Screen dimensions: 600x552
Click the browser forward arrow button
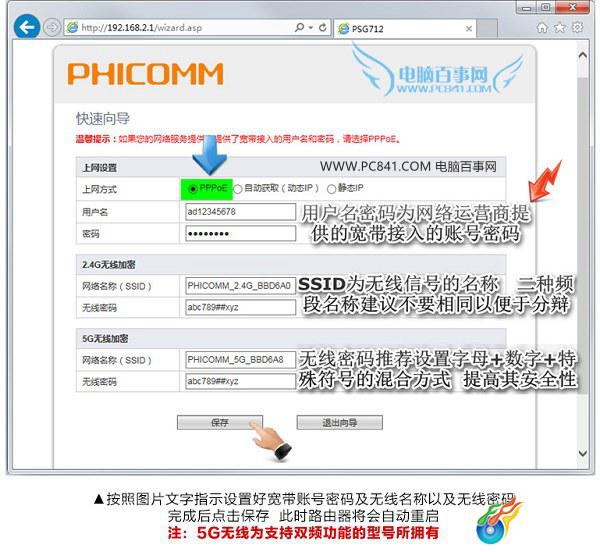pyautogui.click(x=52, y=28)
